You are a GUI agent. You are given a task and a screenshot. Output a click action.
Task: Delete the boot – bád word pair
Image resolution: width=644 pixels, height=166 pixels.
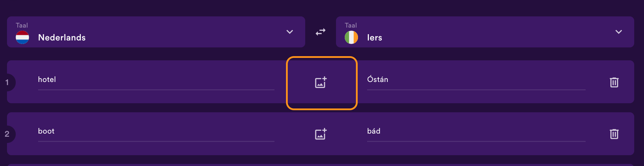point(614,134)
